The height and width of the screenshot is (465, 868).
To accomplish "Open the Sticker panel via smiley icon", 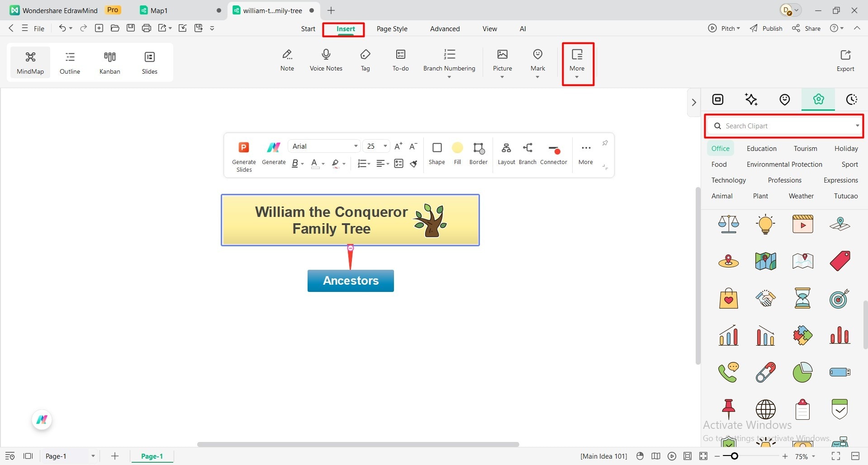I will click(784, 99).
